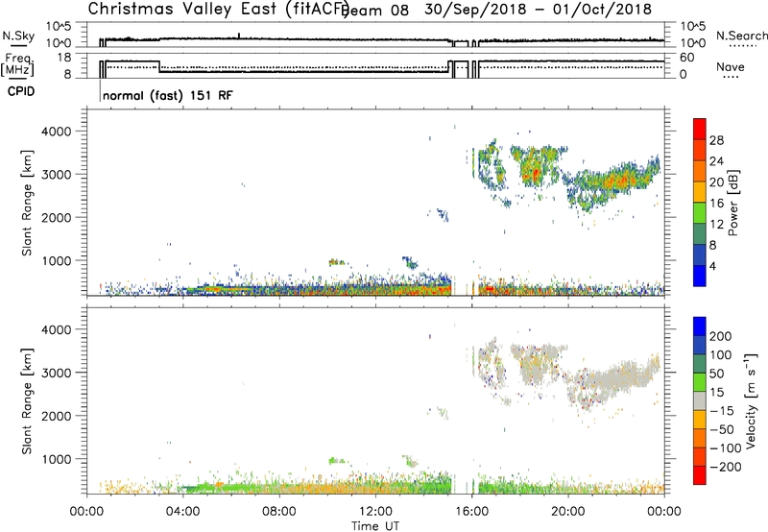Click Power colorbar segment between 24 and 28
This screenshot has width=768, height=532.
[700, 150]
